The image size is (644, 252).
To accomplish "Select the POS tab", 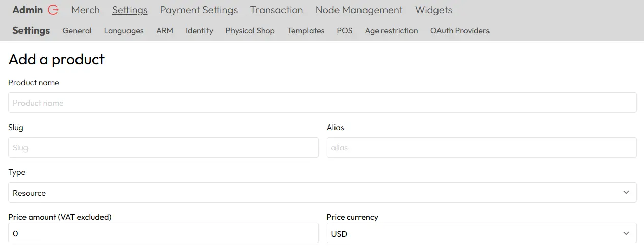I will point(345,31).
